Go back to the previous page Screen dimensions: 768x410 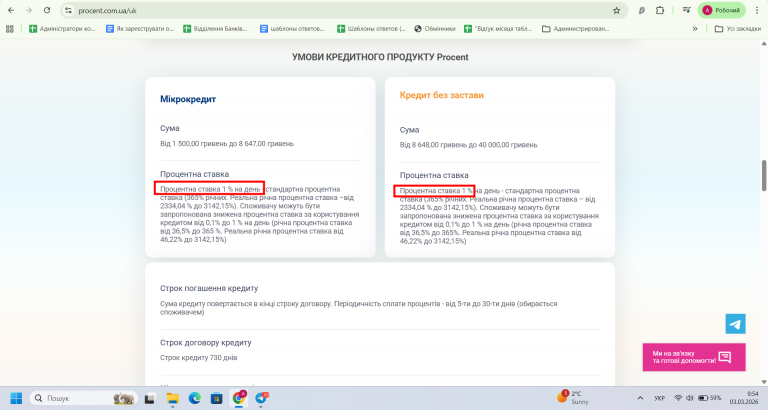(11, 10)
